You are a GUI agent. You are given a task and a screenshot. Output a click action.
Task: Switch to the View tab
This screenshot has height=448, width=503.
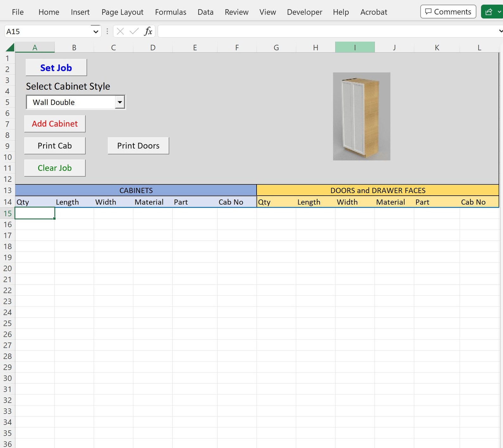[x=268, y=12]
